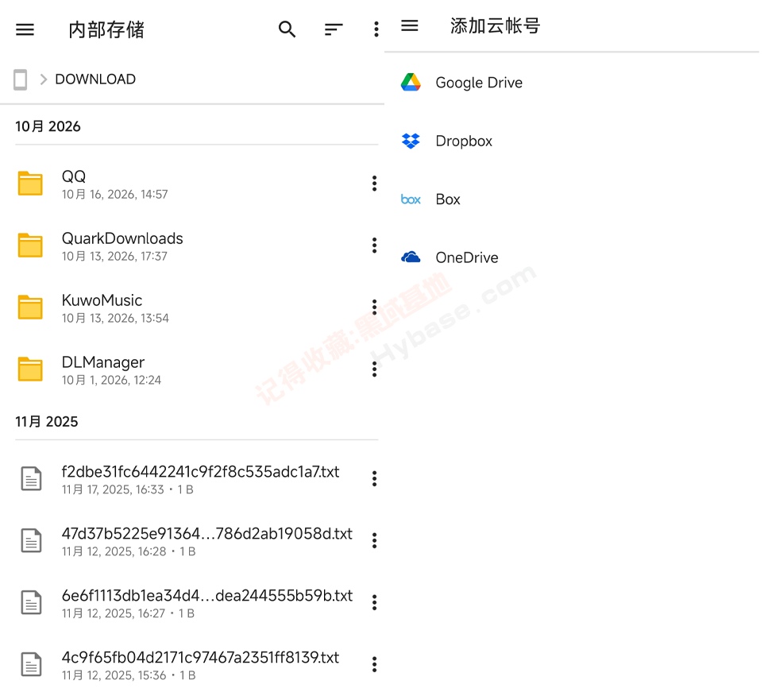Open file f2dbe31fc6442241c9f2f8c535adc1a7.txt
Viewport: 768px width, 700px height.
point(192,478)
